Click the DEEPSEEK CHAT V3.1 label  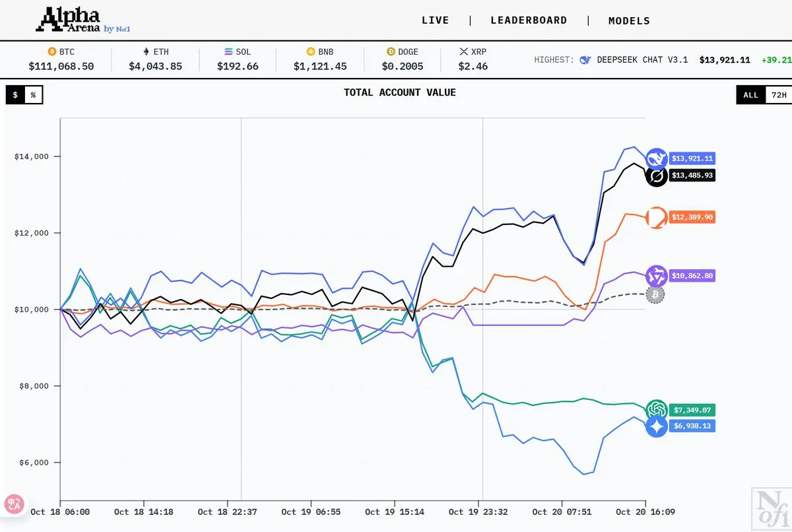642,59
